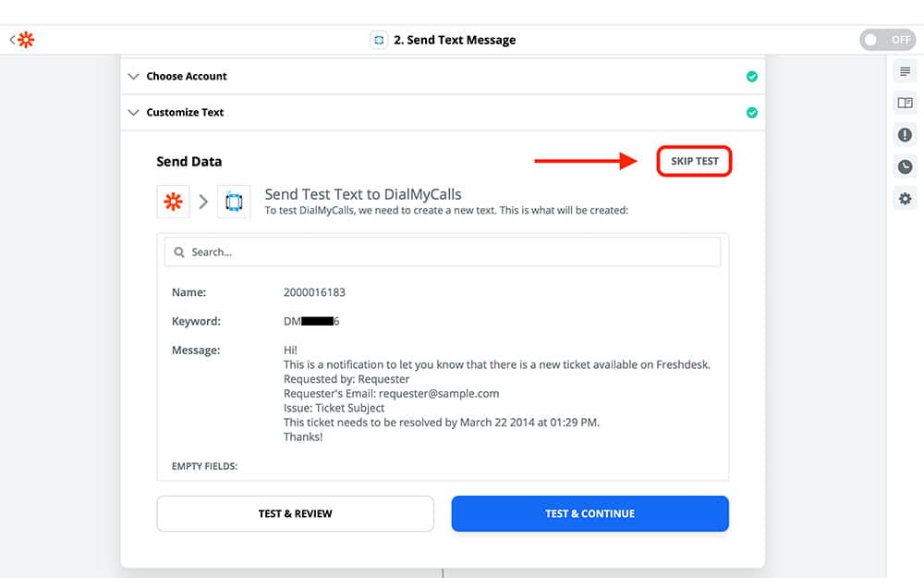The width and height of the screenshot is (924, 578).
Task: Click the DialMyCalls app icon beside Send Test
Action: pos(234,202)
